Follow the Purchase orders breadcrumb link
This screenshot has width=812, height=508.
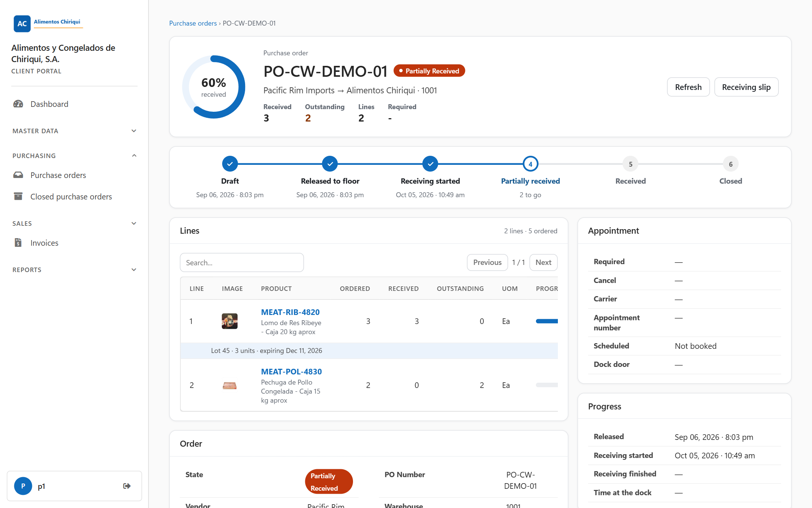click(193, 23)
